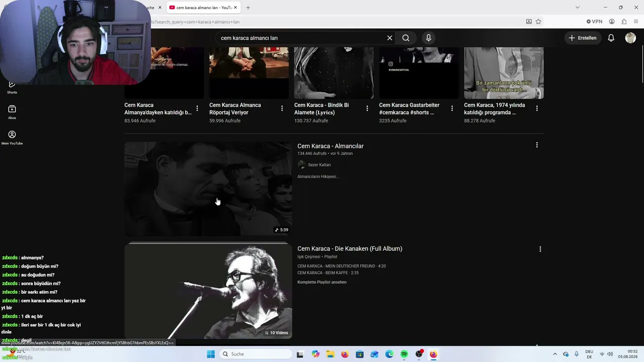Screen dimensions: 644x362
Task: Open the Gastarbeiter short thumbnail
Action: click(419, 73)
